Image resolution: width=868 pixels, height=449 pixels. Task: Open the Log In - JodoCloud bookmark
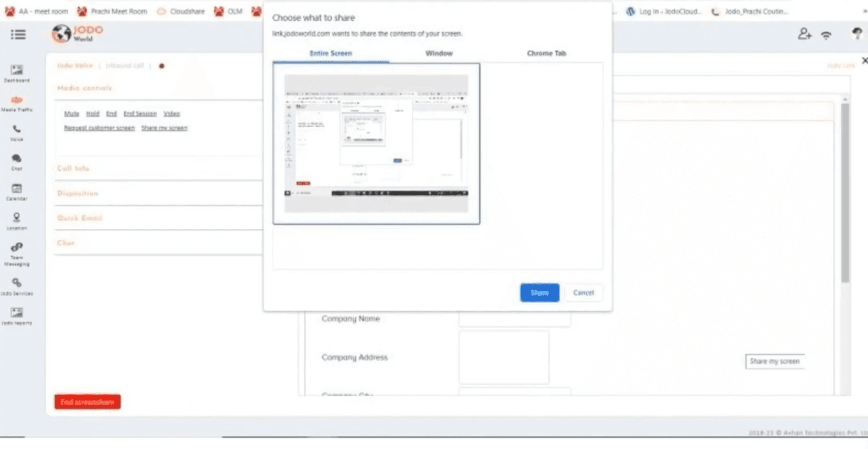coord(664,11)
